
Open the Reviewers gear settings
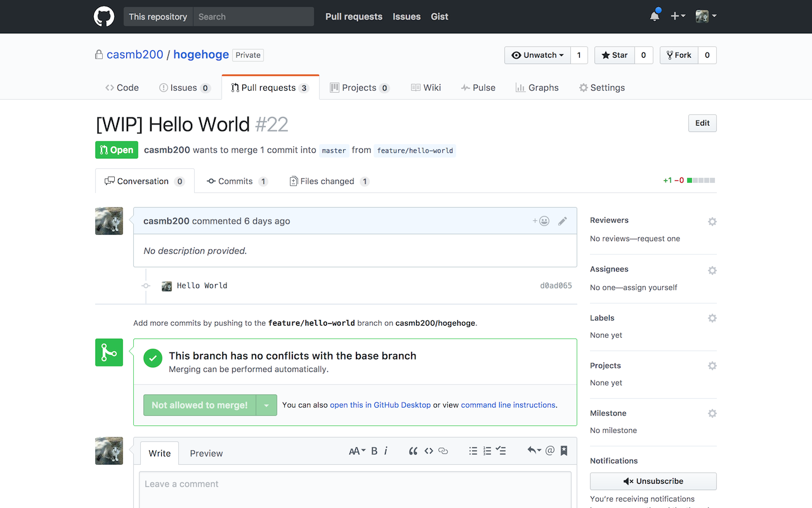[712, 222]
